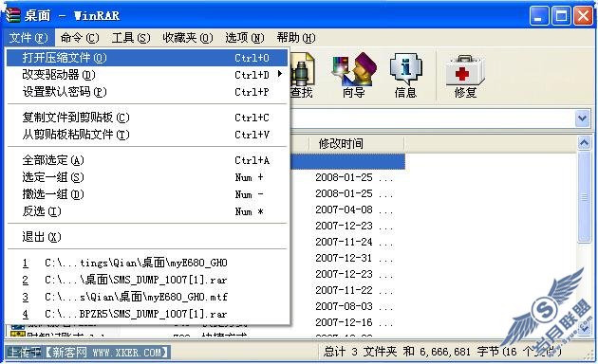Choose 反选(I) menu entry

click(147, 211)
